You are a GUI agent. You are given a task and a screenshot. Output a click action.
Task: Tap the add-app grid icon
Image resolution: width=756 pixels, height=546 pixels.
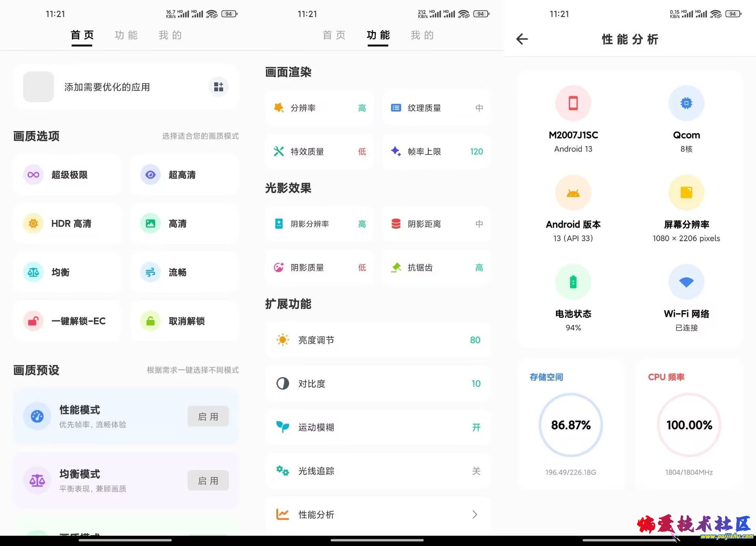pos(219,87)
